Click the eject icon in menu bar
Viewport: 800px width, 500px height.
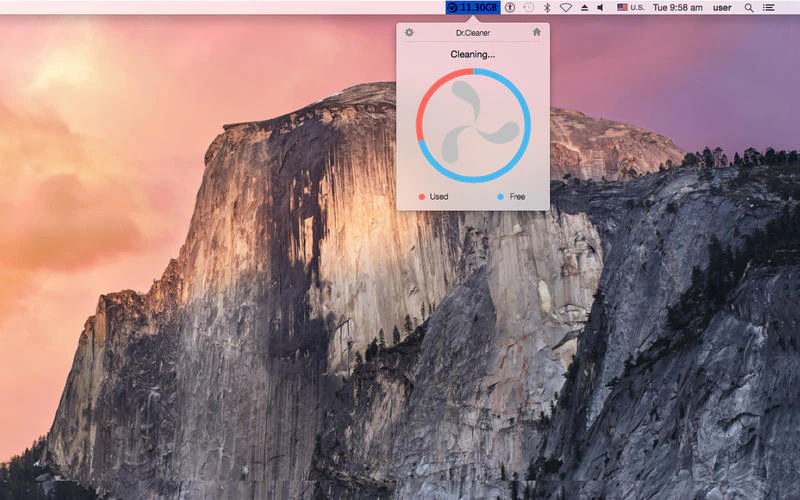point(585,7)
